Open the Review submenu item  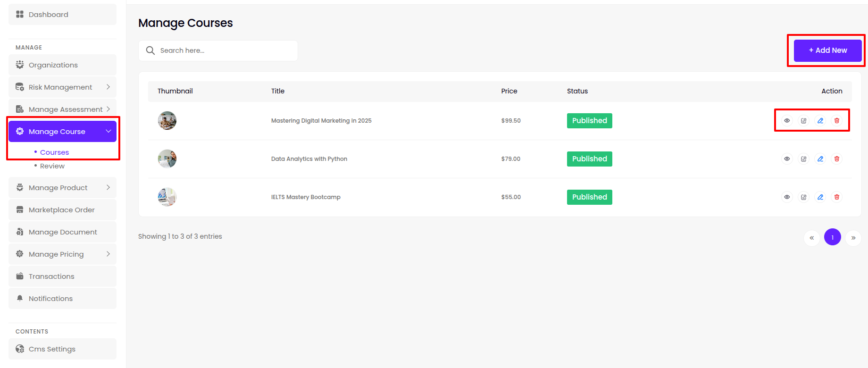pos(52,166)
